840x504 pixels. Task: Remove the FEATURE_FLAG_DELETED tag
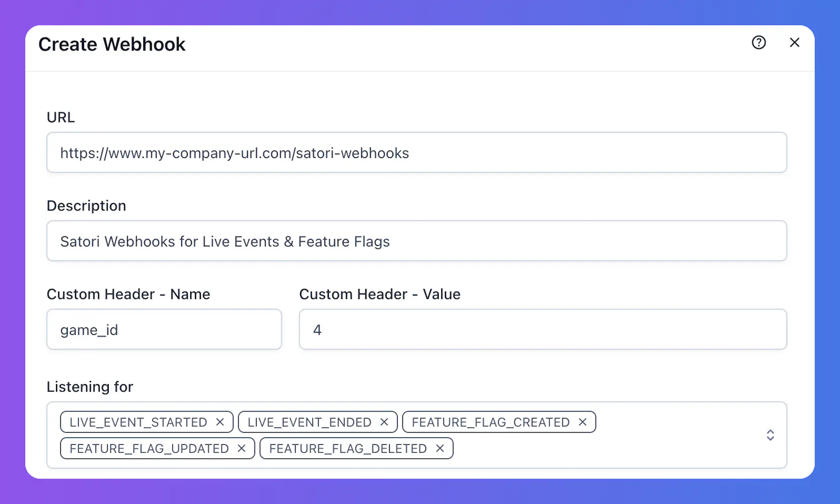(440, 448)
